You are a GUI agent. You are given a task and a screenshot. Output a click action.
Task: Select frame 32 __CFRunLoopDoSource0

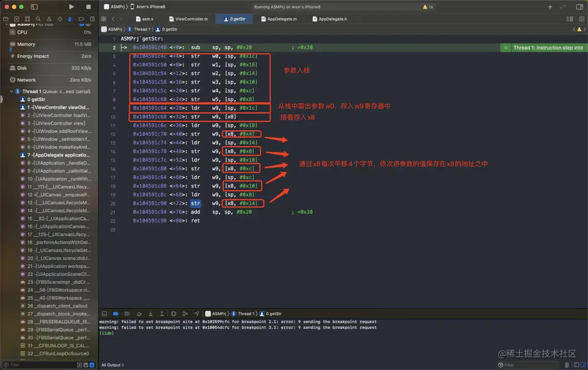coord(54,353)
